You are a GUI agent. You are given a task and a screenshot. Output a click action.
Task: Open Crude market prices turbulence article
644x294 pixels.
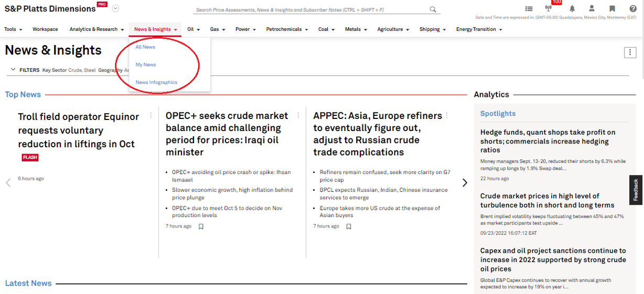pos(547,201)
